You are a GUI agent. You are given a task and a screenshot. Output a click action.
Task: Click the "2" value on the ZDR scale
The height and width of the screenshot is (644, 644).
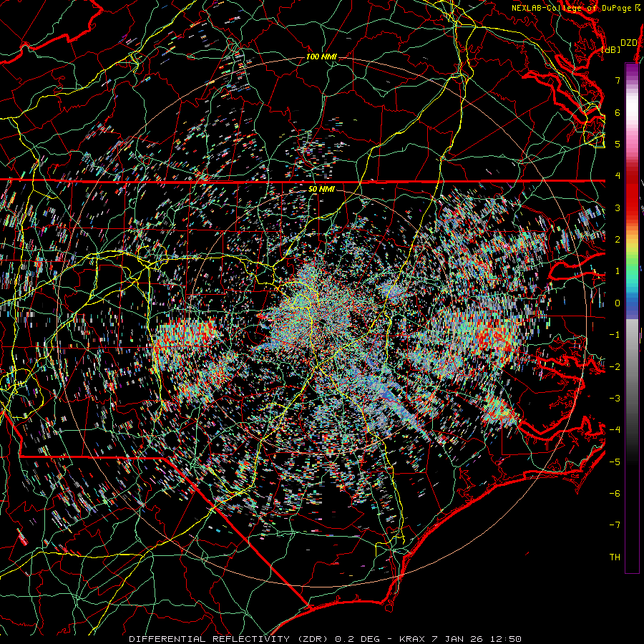point(618,240)
